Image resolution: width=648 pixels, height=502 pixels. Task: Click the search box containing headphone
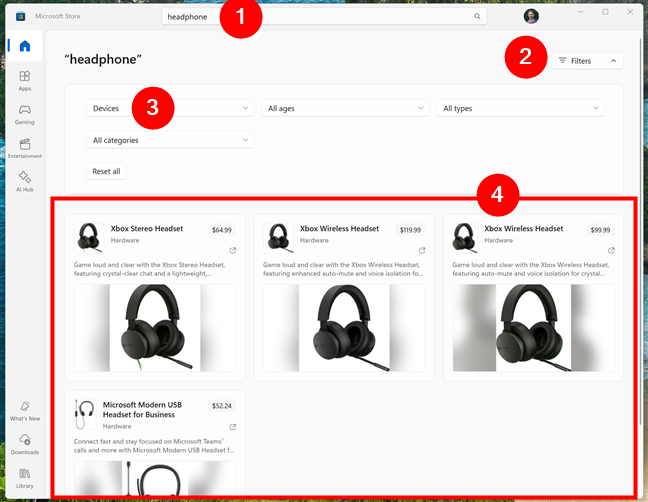324,17
